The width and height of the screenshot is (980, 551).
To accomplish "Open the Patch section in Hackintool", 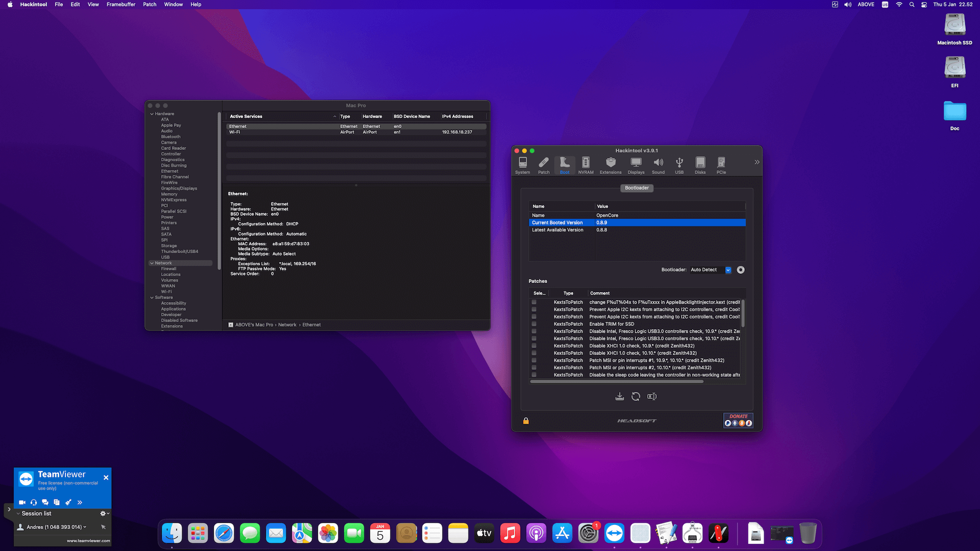I will click(x=544, y=165).
